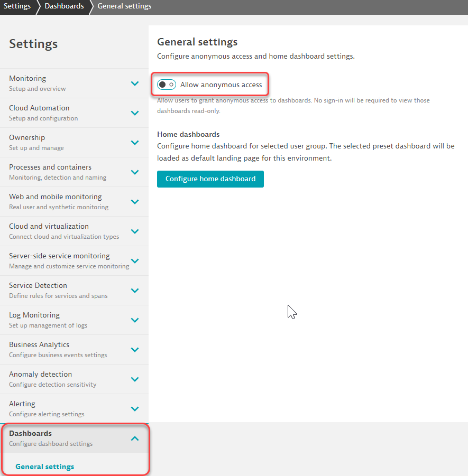Expand Server-side service monitoring chevron
This screenshot has height=476, width=468.
[x=135, y=261]
